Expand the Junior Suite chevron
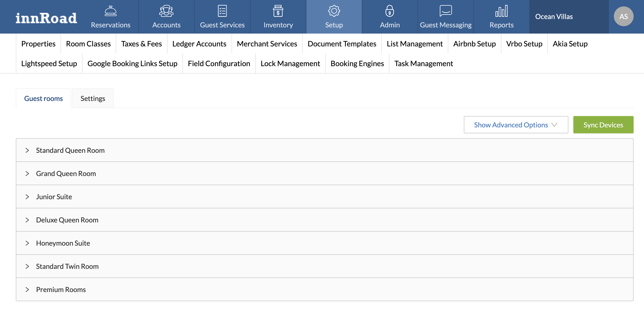Viewport: 644px width, 315px height. [x=27, y=197]
